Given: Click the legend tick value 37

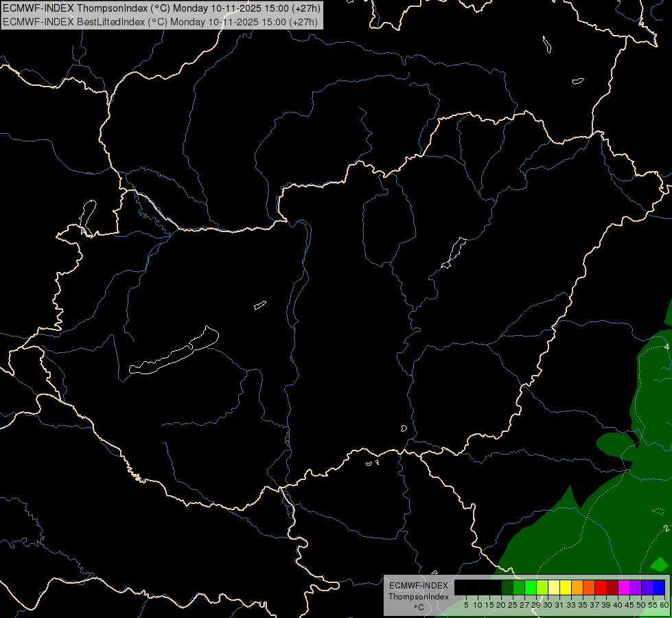Looking at the screenshot, I should [x=595, y=605].
